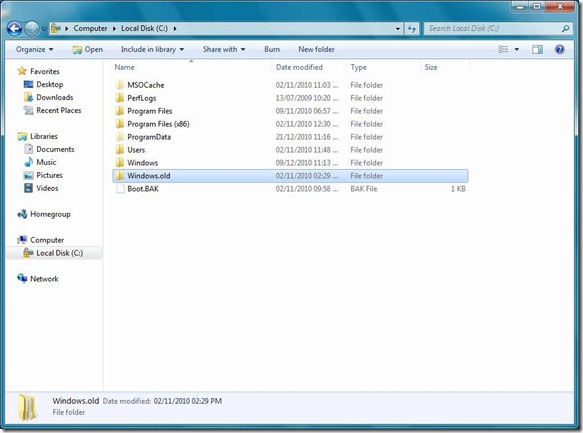Create a New folder
583x433 pixels.
point(316,49)
